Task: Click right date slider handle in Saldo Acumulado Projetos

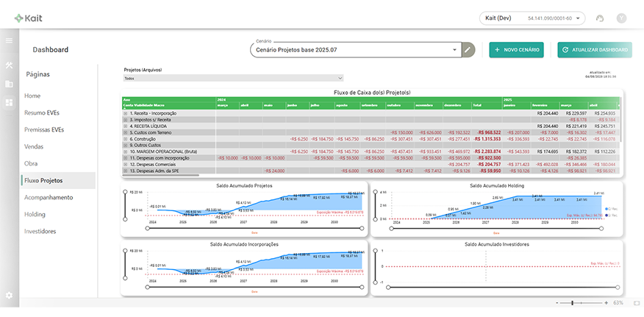Action: tap(362, 228)
